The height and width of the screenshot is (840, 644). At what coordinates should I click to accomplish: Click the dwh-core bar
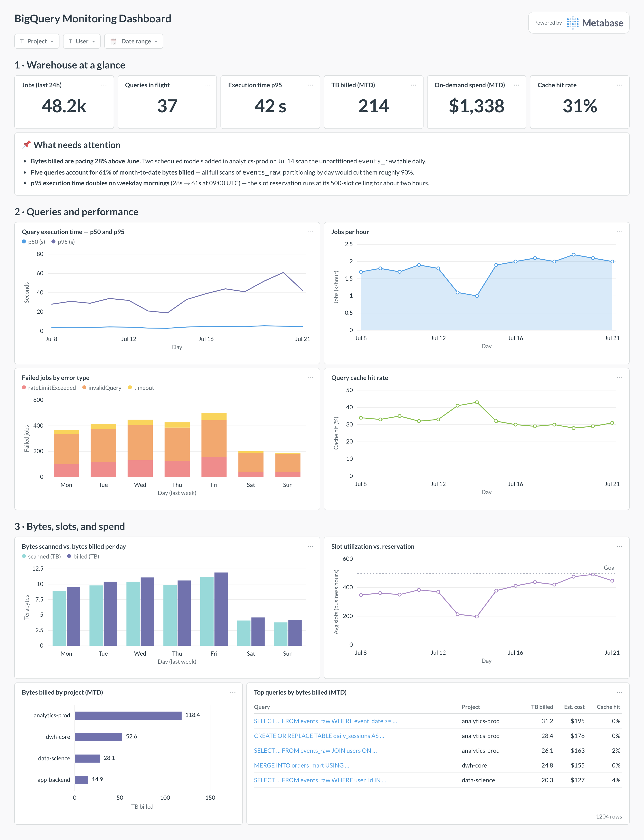(x=99, y=737)
